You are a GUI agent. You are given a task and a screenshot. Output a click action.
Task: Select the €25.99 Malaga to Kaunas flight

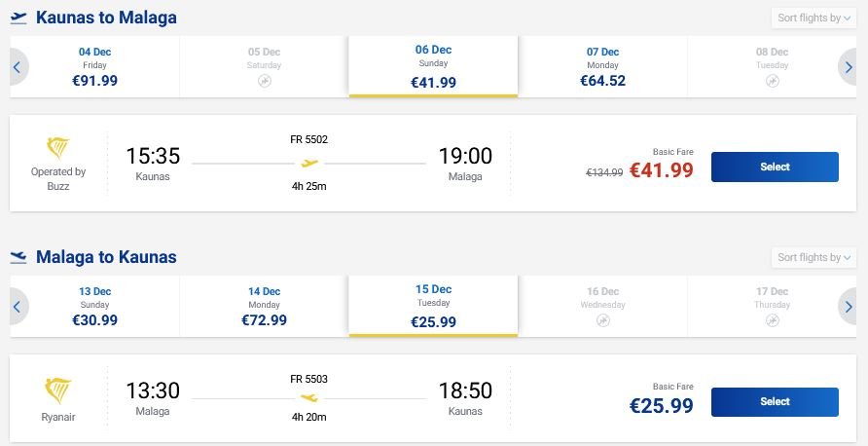click(775, 401)
